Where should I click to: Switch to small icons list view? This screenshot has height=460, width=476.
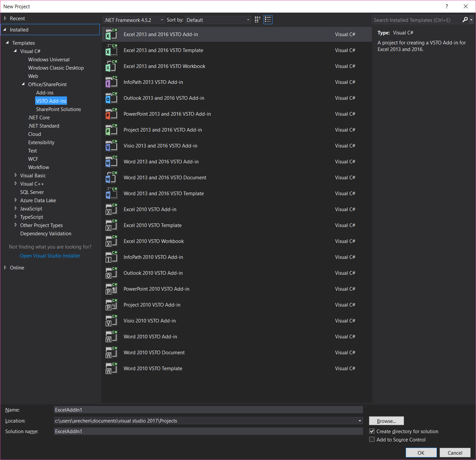tap(268, 20)
